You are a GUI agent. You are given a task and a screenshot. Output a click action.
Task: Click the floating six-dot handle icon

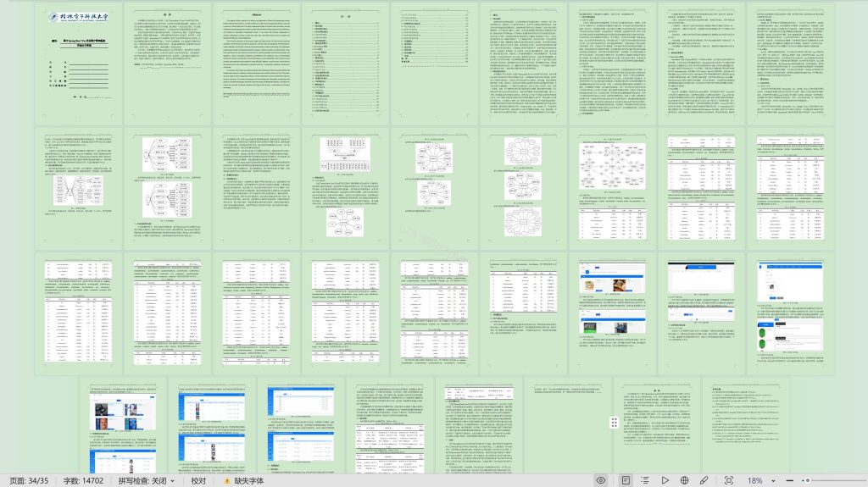tap(614, 423)
